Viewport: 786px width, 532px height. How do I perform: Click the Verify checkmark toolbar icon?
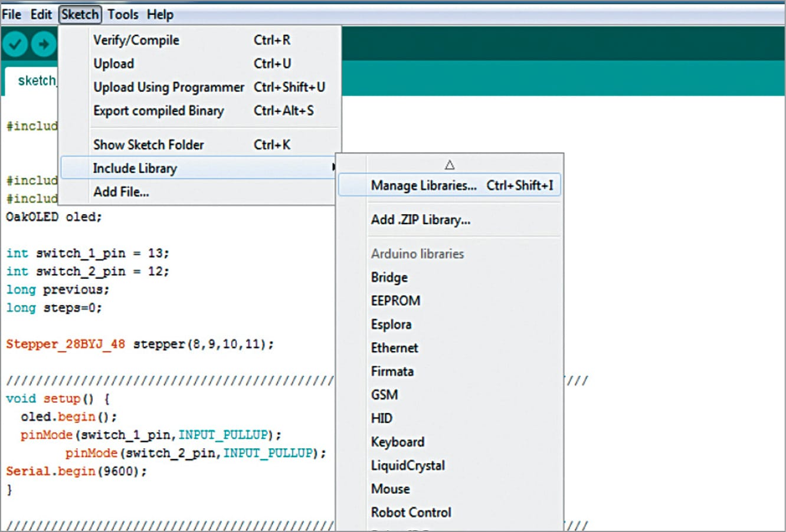click(15, 44)
